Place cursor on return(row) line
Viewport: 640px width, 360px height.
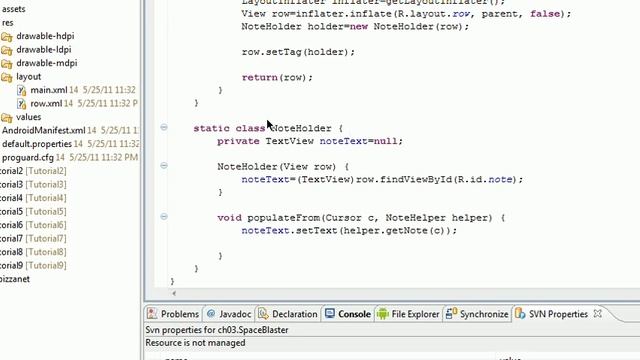pos(277,78)
